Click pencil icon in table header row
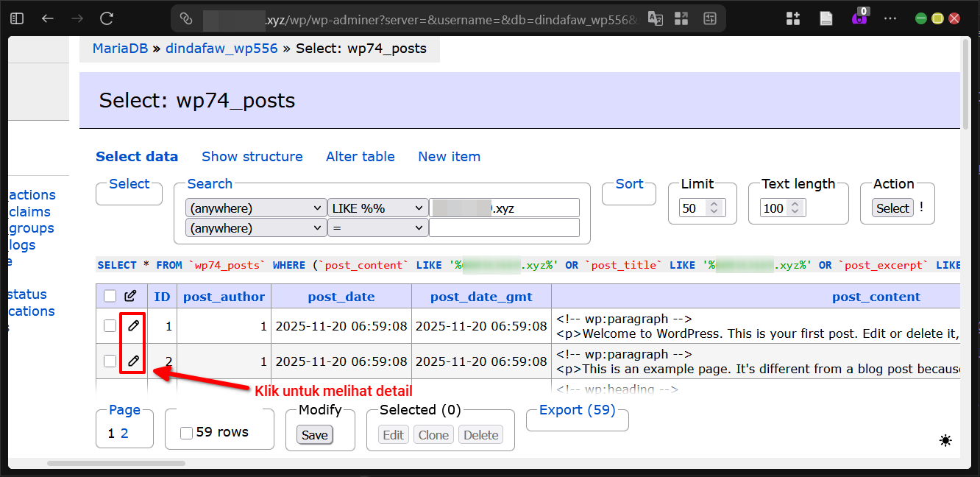Viewport: 980px width, 477px height. coord(130,295)
